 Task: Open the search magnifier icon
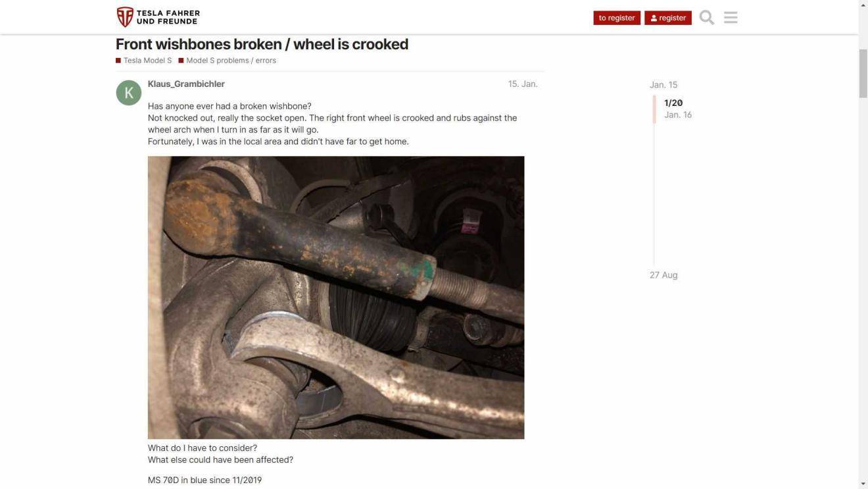click(707, 17)
